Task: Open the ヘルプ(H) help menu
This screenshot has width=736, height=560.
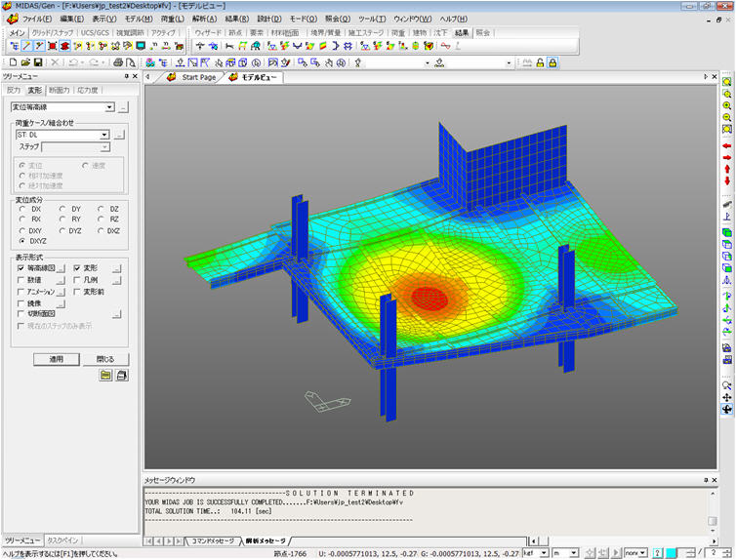Action: tap(454, 19)
